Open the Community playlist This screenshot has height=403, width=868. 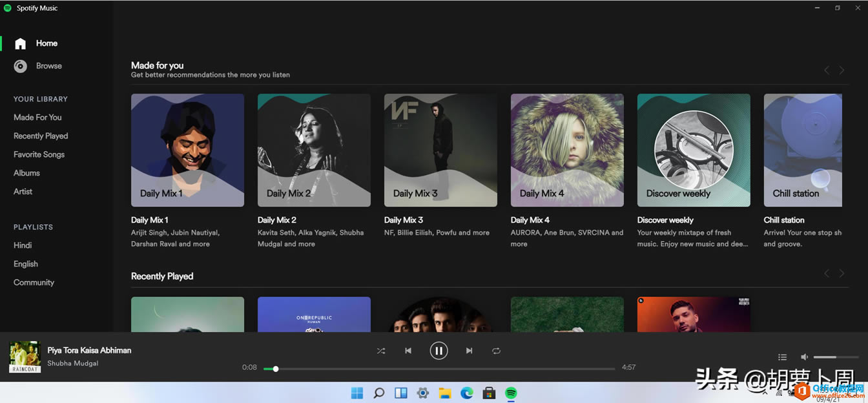coord(34,282)
